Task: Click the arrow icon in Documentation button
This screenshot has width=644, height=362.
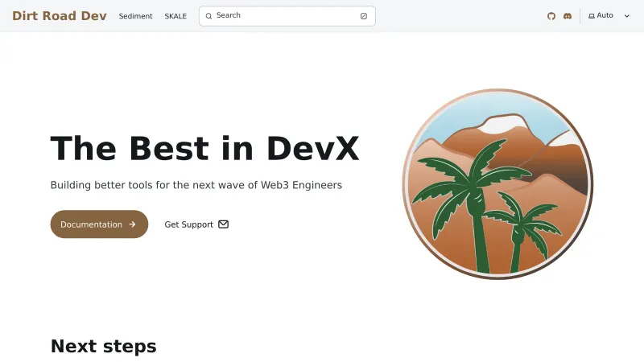Action: coord(132,224)
